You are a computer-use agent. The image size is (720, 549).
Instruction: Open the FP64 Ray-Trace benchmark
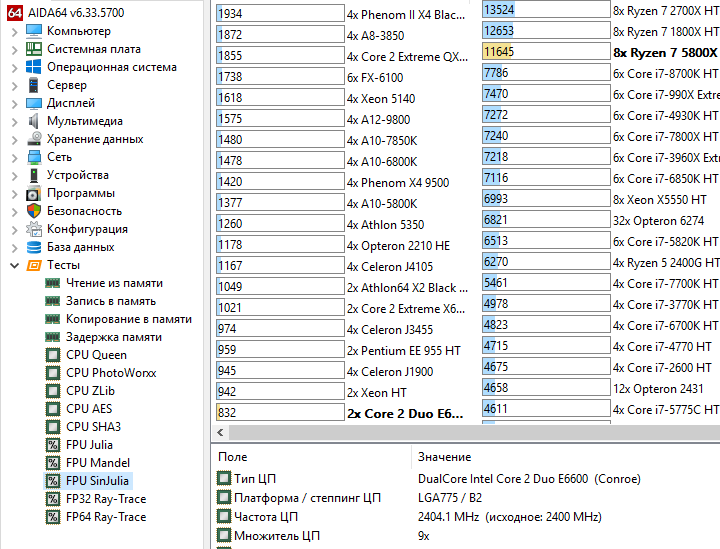106,516
